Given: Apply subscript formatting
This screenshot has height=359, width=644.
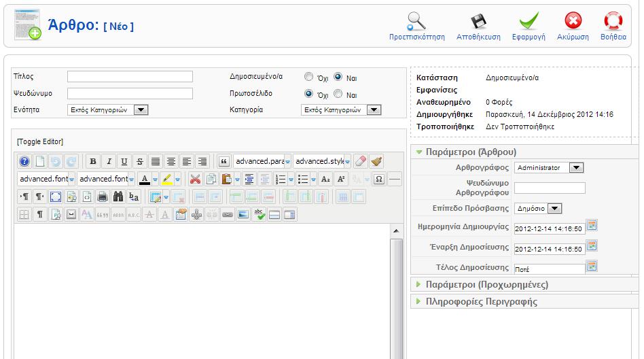Looking at the screenshot, I should pyautogui.click(x=325, y=179).
